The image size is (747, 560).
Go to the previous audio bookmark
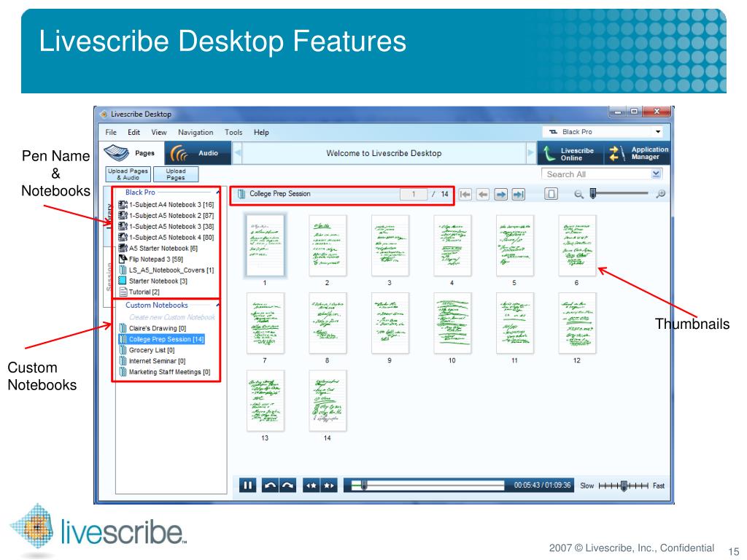tap(311, 486)
